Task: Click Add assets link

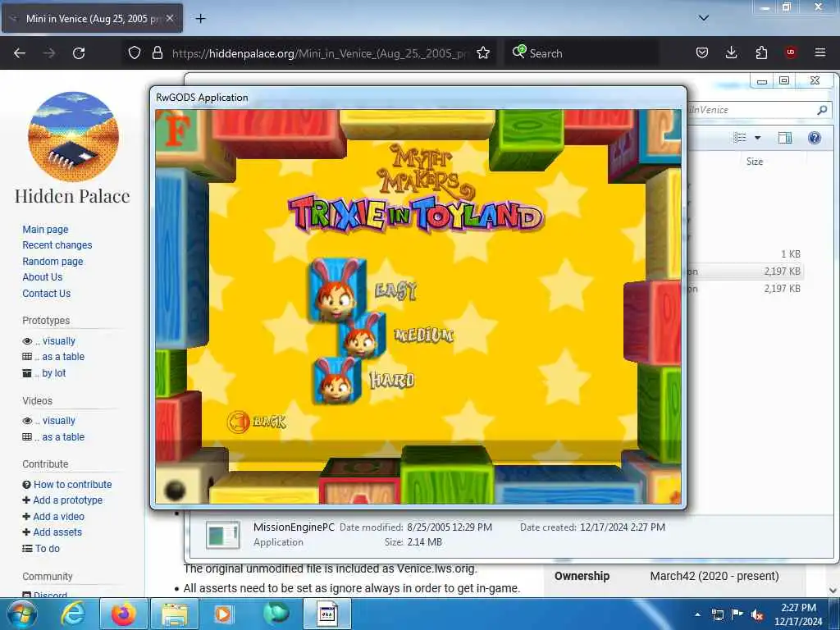Action: point(57,532)
